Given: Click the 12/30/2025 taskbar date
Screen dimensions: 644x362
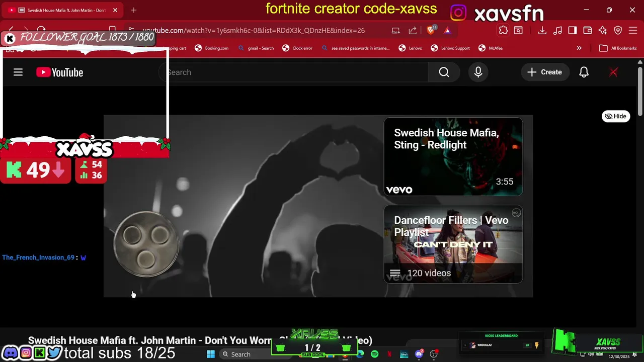Looking at the screenshot, I should click(619, 356).
